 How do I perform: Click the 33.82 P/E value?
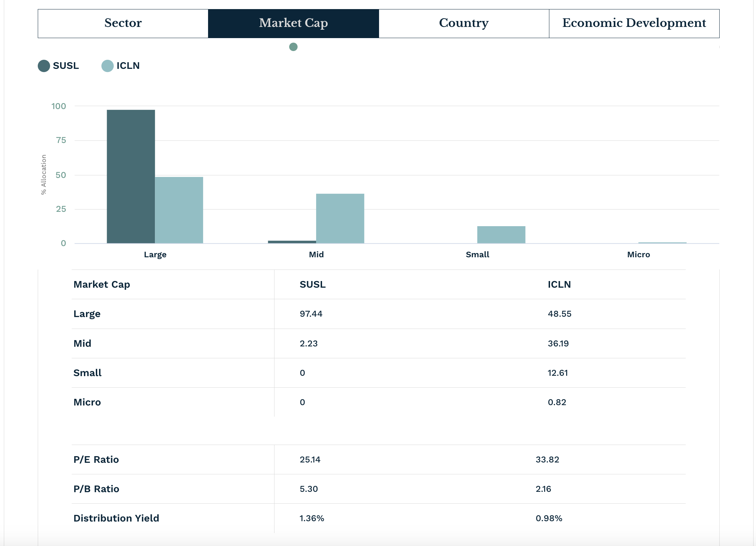coord(548,459)
